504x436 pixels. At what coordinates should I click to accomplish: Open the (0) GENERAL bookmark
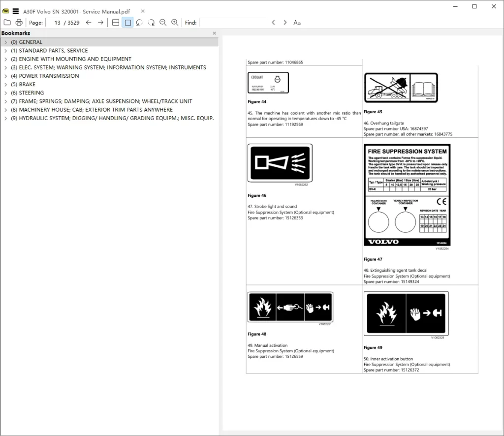27,42
